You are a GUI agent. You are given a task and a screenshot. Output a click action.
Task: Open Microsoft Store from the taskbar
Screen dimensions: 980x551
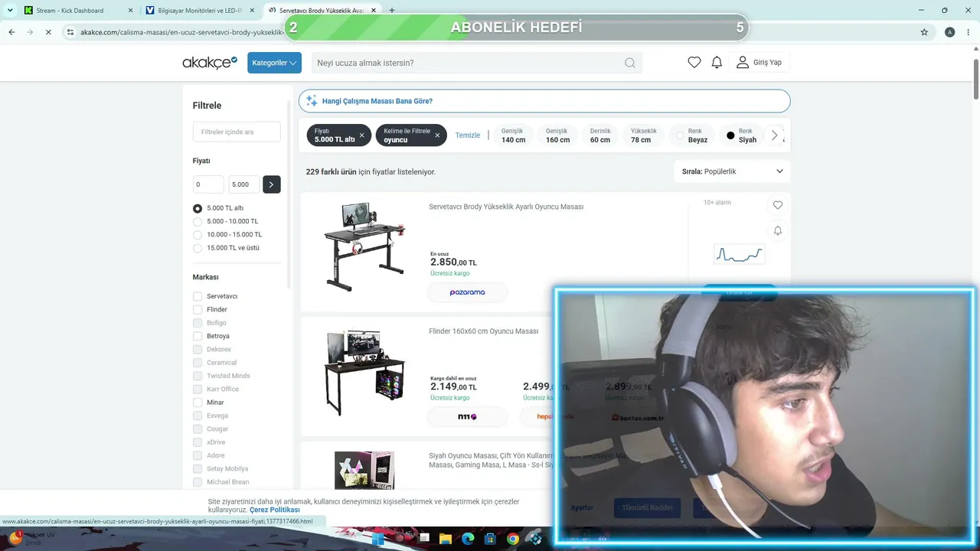(x=489, y=539)
